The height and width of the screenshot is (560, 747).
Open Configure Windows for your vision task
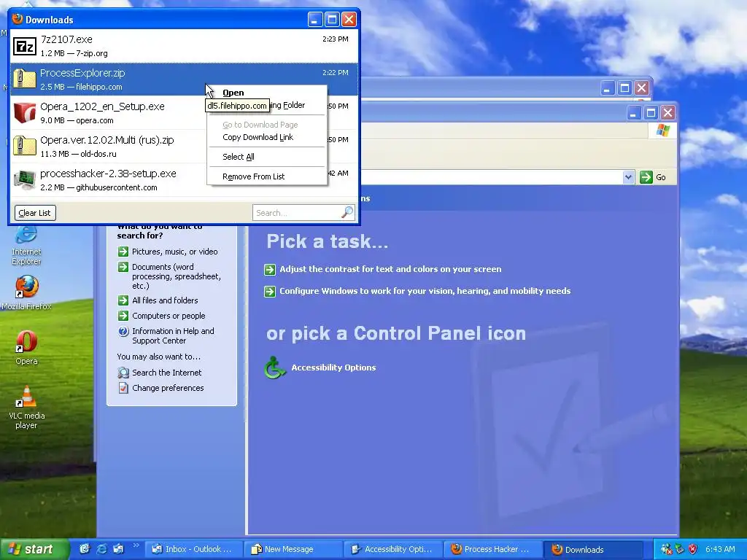click(425, 291)
